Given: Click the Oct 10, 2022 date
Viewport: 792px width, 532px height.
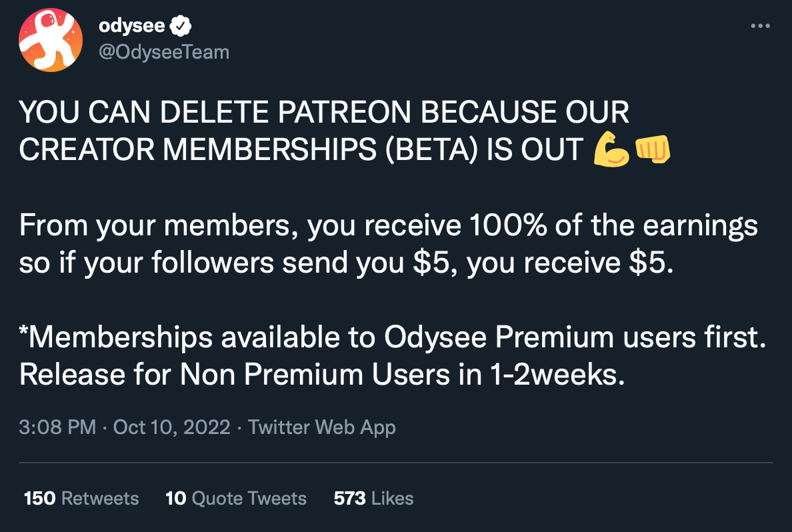Looking at the screenshot, I should [172, 427].
